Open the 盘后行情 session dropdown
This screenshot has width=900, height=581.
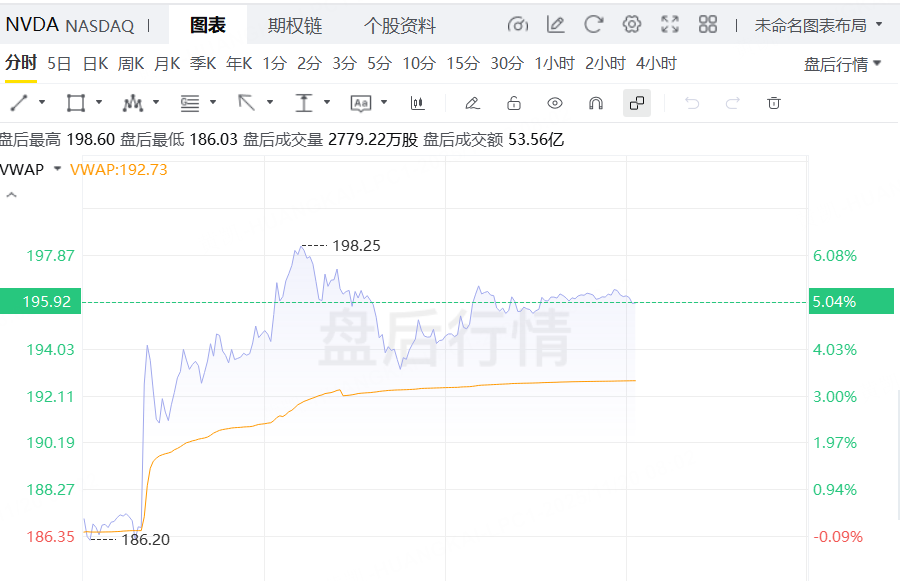pyautogui.click(x=842, y=64)
